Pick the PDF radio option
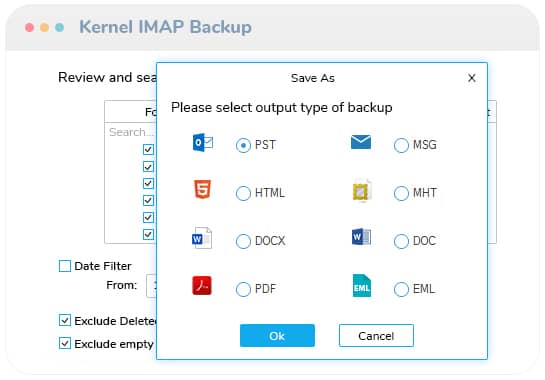This screenshot has width=545, height=380. tap(243, 289)
